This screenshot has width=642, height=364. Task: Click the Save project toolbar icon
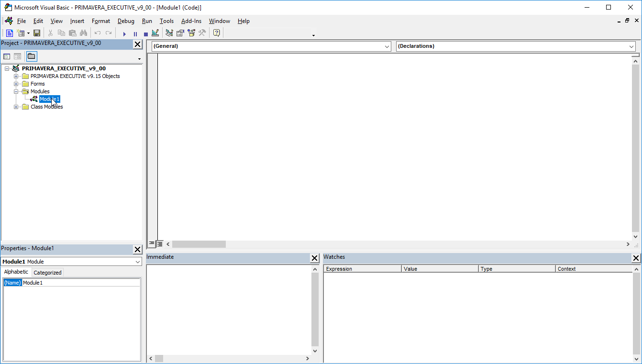click(37, 33)
